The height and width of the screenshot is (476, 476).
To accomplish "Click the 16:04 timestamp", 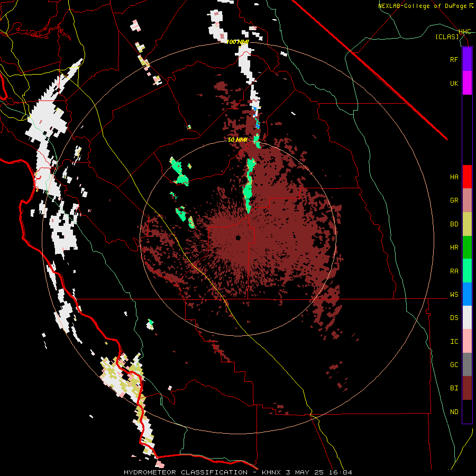I will pyautogui.click(x=342, y=472).
